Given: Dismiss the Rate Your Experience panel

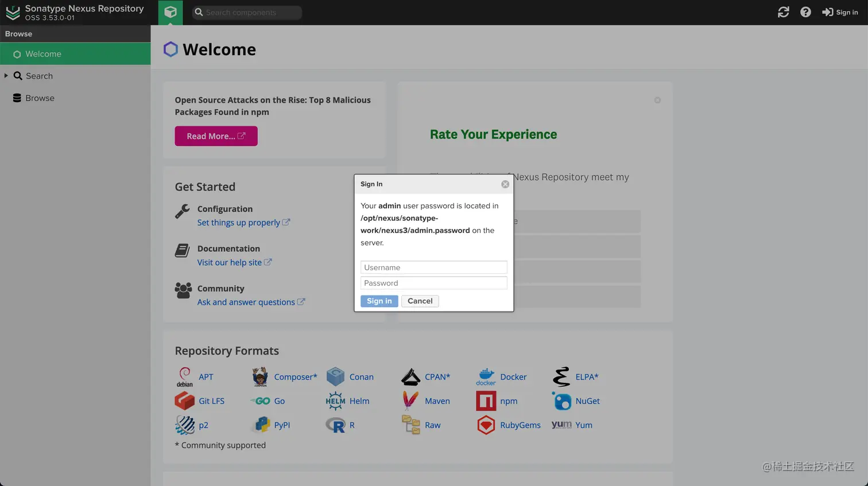Looking at the screenshot, I should click(x=657, y=100).
